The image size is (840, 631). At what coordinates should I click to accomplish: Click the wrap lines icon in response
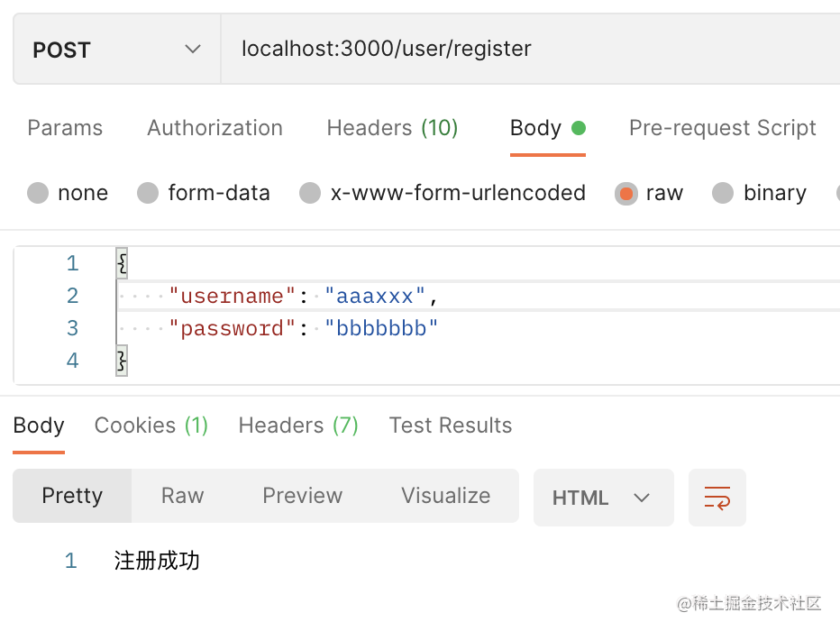[x=717, y=497]
